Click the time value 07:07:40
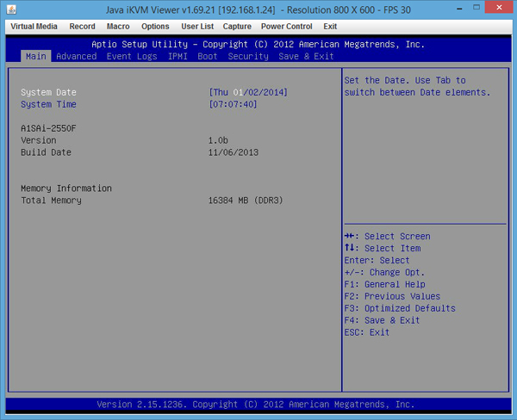 tap(233, 104)
